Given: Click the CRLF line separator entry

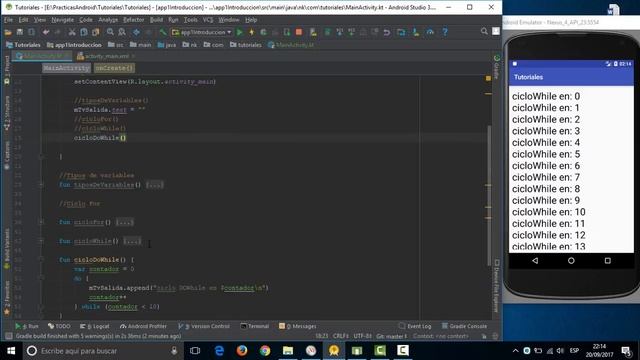Looking at the screenshot, I should pos(341,336).
